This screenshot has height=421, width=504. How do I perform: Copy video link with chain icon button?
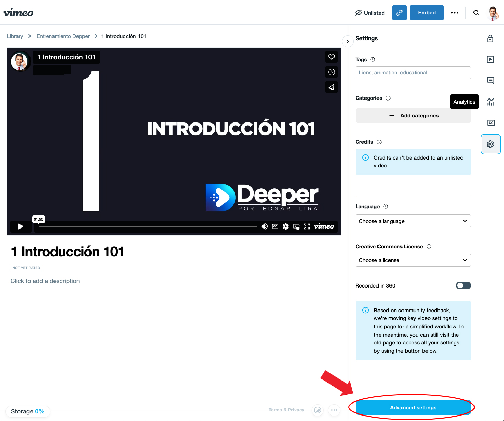399,13
